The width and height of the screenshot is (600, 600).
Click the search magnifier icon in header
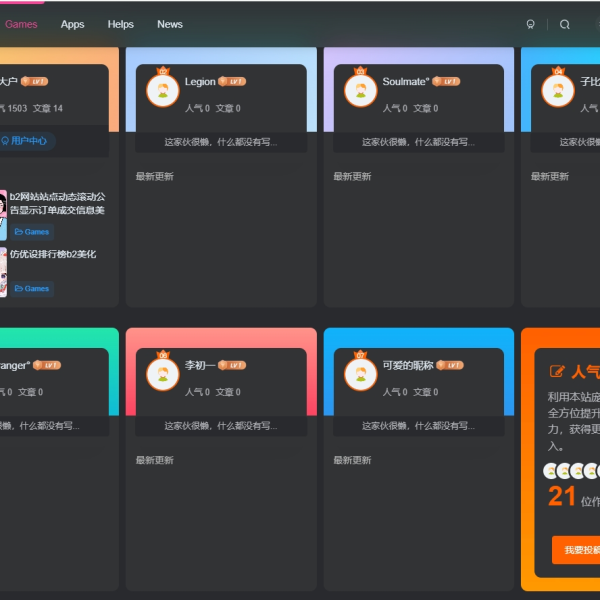565,24
